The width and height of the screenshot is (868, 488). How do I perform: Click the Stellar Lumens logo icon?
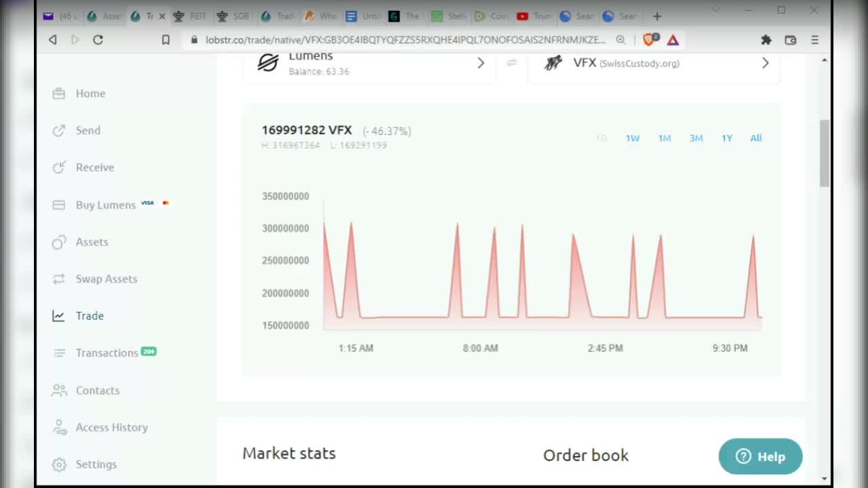(268, 63)
